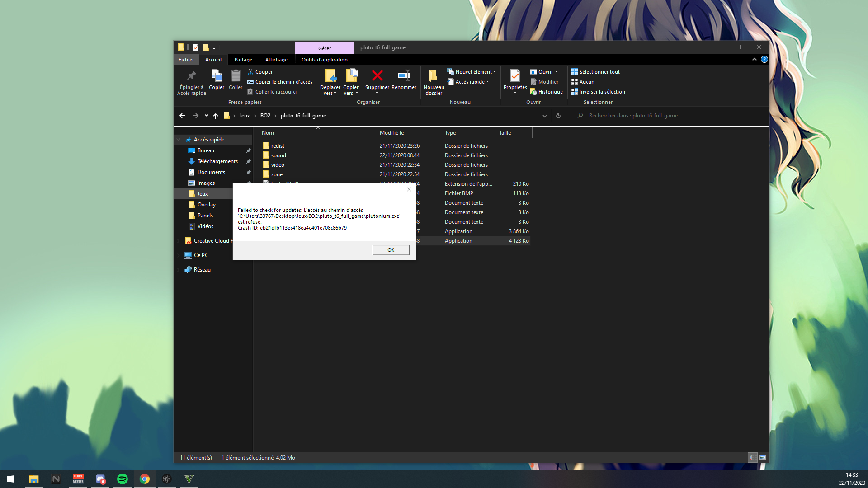Open the Windows Start menu

pos(11,479)
